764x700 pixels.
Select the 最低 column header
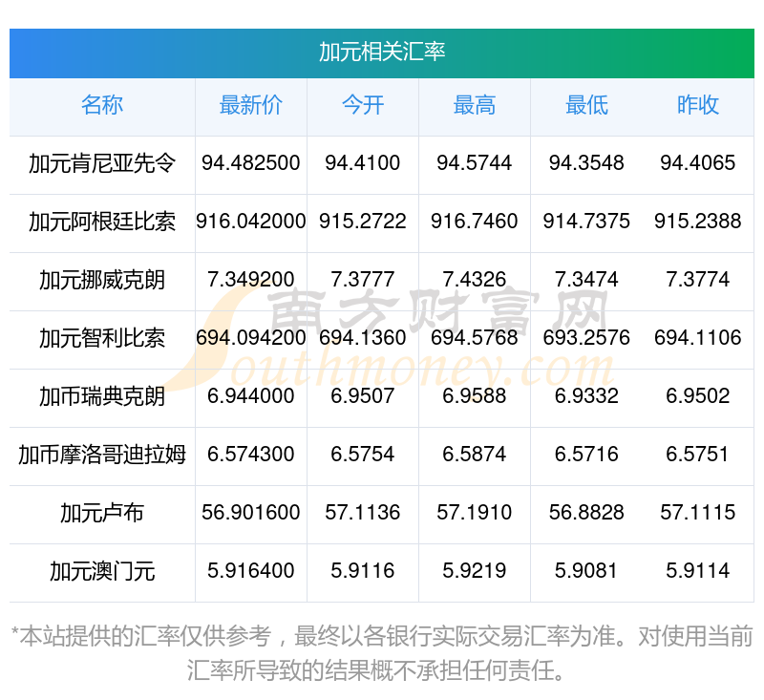(x=586, y=105)
